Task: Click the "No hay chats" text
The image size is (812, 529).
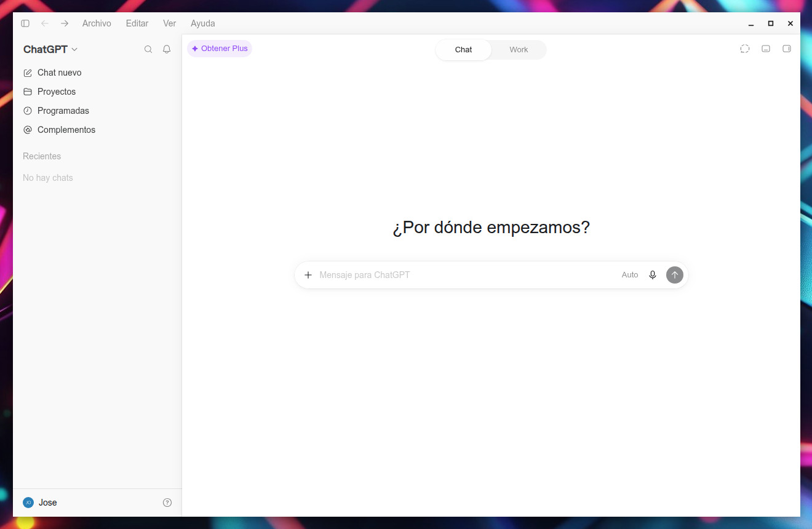Action: tap(48, 178)
